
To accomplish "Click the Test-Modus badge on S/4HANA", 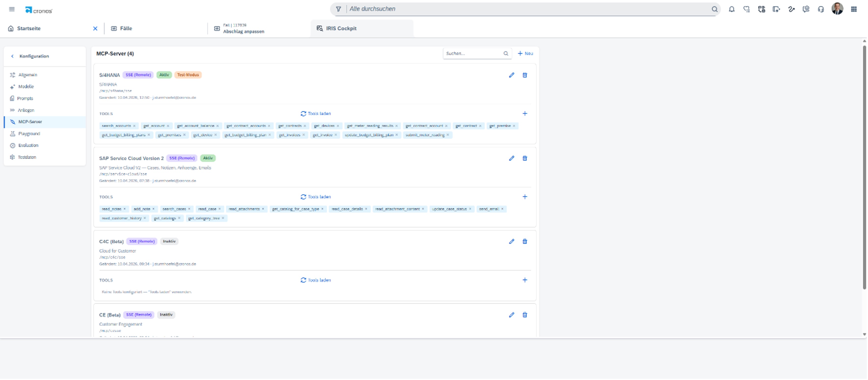I will point(188,75).
